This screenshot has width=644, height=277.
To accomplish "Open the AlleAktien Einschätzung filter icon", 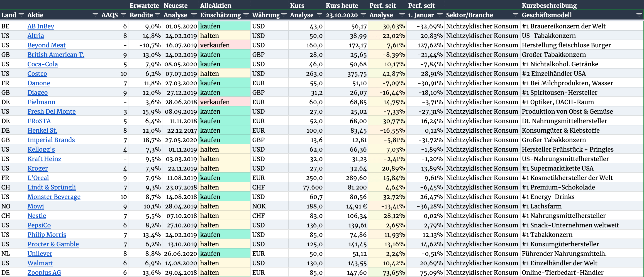I will [x=246, y=15].
